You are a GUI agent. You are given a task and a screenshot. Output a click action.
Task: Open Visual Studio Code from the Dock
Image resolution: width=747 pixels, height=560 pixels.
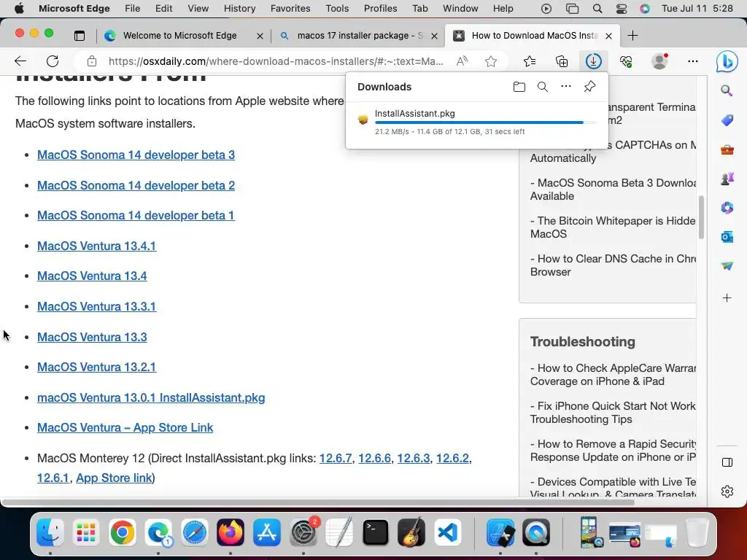448,532
